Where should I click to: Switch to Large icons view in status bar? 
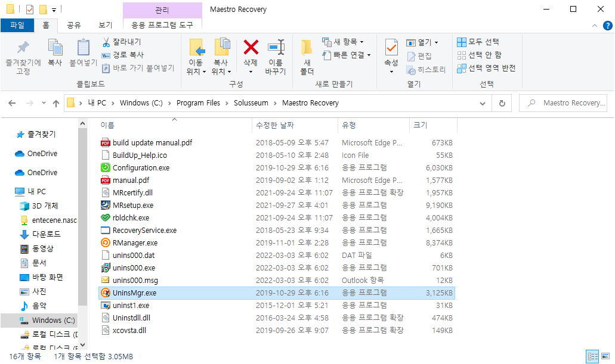point(605,356)
